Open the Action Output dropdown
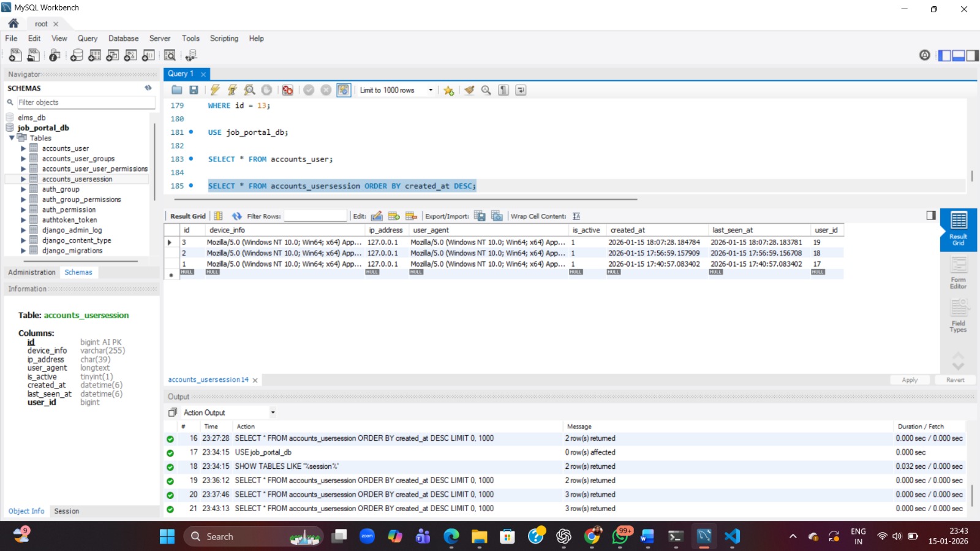Image resolution: width=980 pixels, height=551 pixels. (x=273, y=412)
